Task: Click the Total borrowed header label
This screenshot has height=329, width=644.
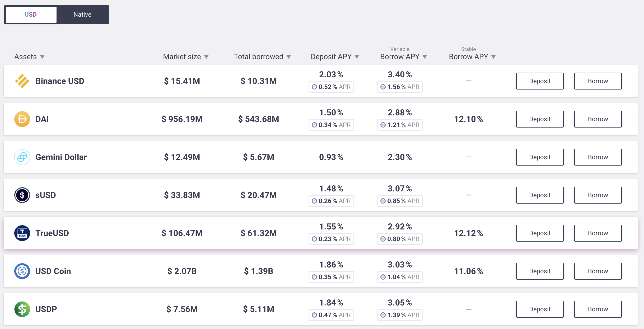Action: click(x=258, y=57)
